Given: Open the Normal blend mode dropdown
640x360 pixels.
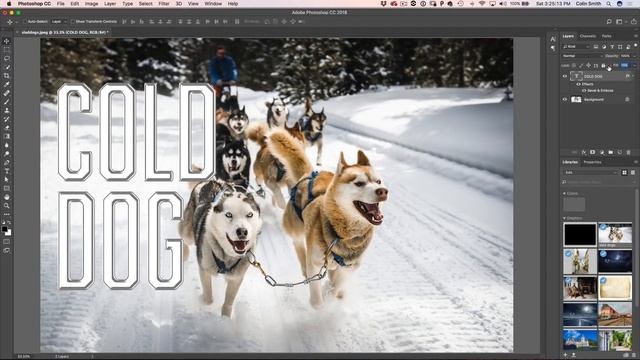Looking at the screenshot, I should [582, 56].
